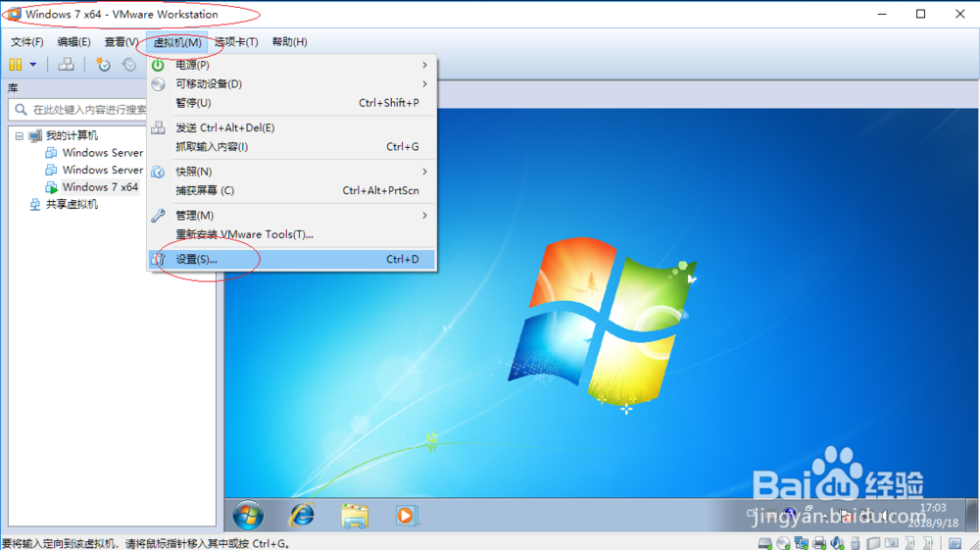Viewport: 980px width, 550px height.
Task: Open the 文件(F) menu
Action: coord(26,42)
